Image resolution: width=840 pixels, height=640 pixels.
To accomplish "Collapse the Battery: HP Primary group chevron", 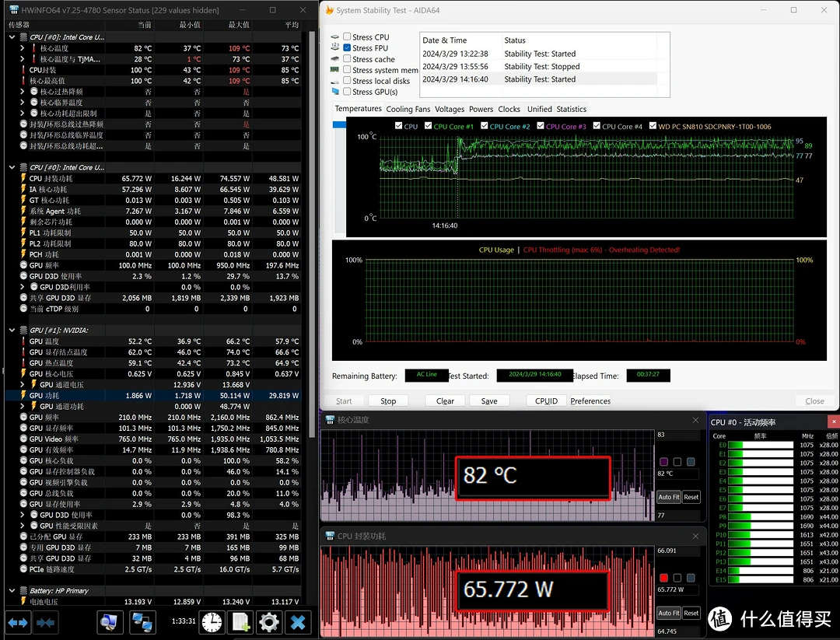I will tap(12, 591).
